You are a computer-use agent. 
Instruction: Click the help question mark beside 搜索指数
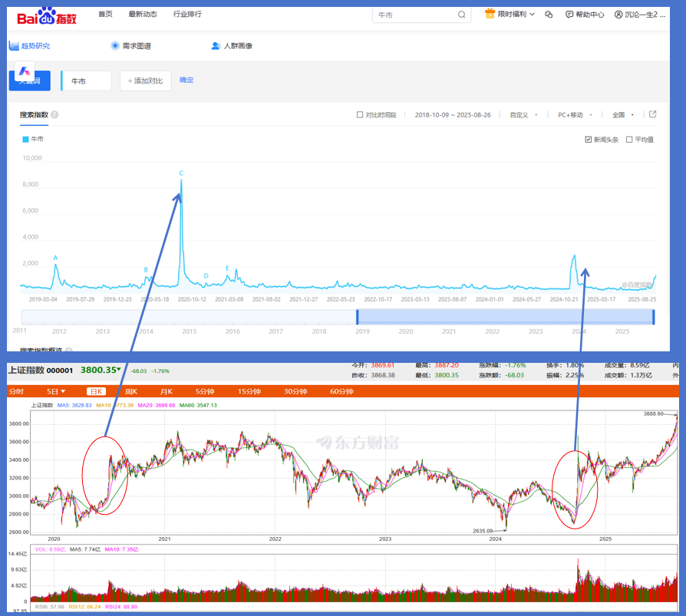(54, 114)
